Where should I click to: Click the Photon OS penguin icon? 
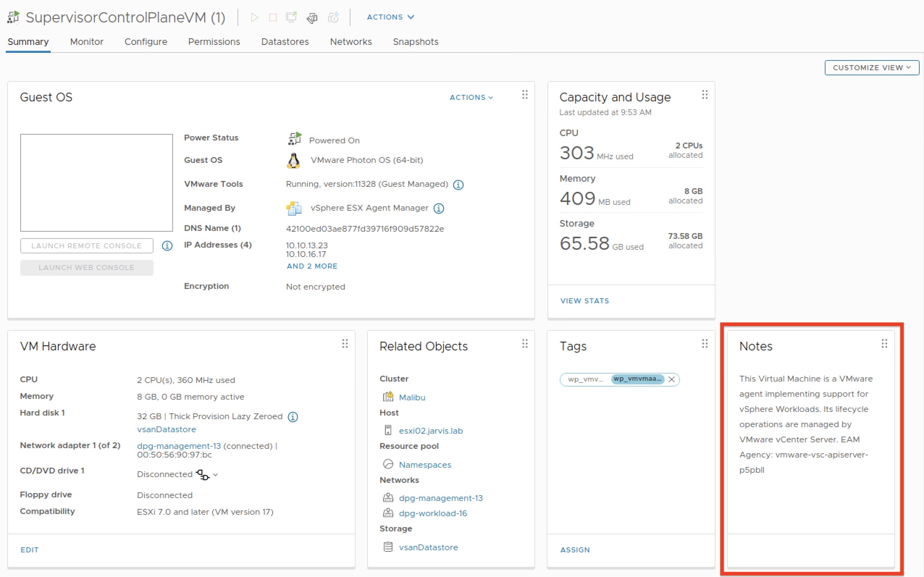pyautogui.click(x=293, y=161)
